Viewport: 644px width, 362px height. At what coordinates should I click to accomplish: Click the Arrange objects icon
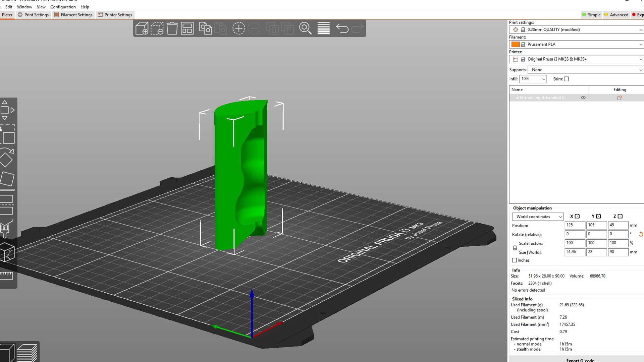(187, 28)
